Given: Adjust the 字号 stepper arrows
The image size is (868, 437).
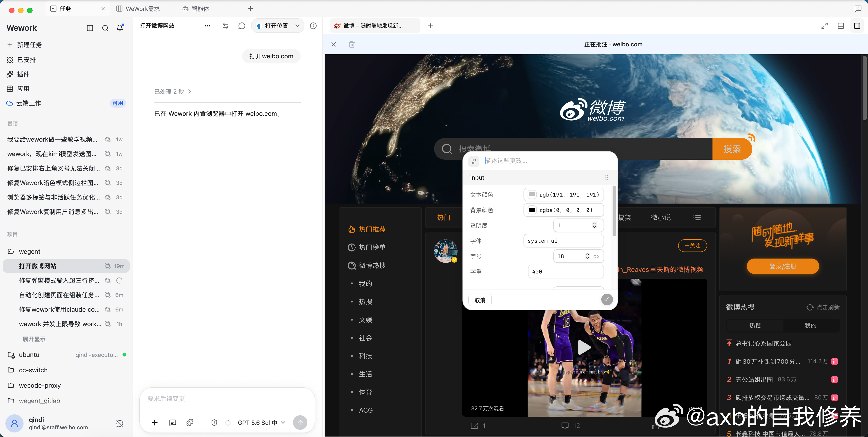Looking at the screenshot, I should coord(588,256).
